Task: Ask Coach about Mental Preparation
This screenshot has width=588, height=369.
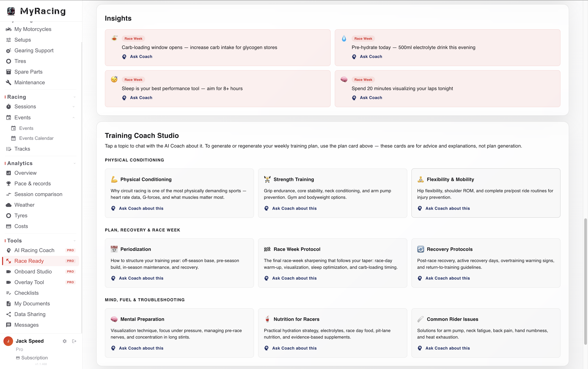Action: (x=137, y=348)
